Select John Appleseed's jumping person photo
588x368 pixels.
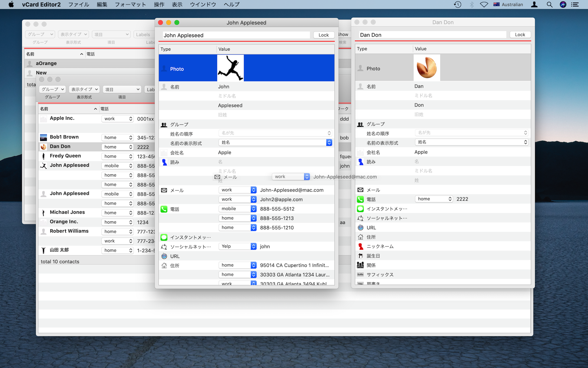click(x=230, y=68)
